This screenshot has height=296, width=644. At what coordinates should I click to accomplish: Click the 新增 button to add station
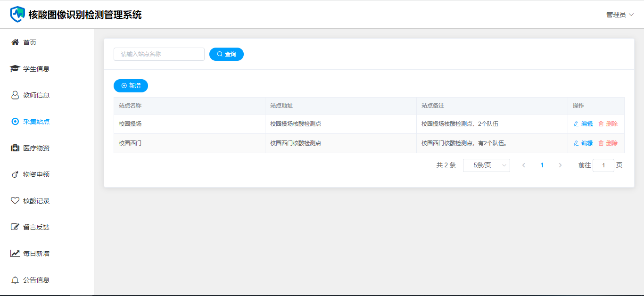point(131,86)
